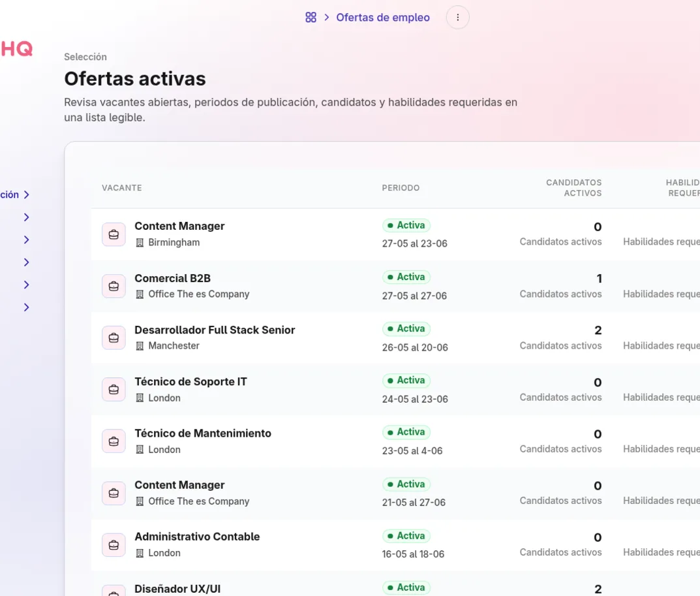
Task: Click Manchester location text
Action: click(x=174, y=346)
